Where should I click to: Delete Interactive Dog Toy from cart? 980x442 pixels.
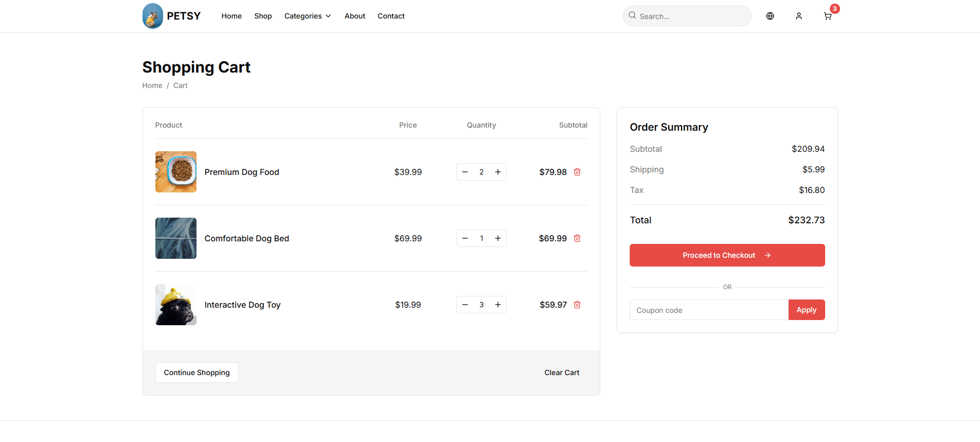tap(577, 305)
